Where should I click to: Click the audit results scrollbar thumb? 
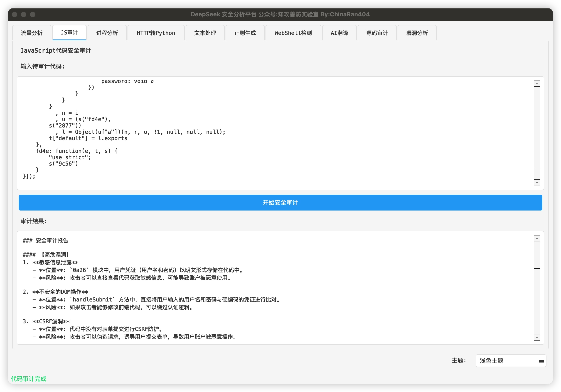tap(537, 255)
